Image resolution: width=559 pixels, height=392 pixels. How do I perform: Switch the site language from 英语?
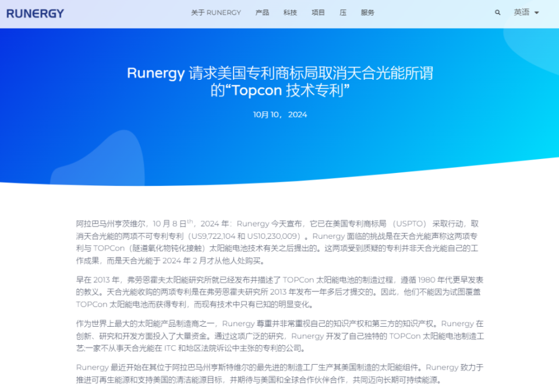(x=521, y=12)
